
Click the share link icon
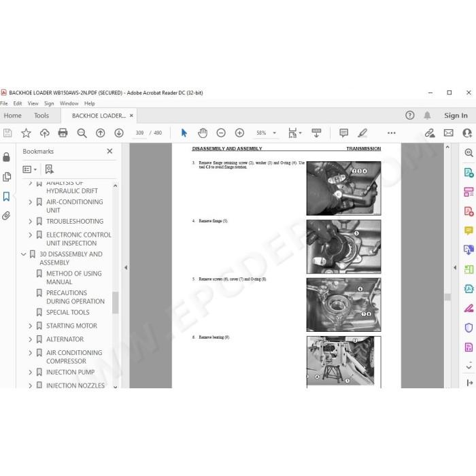(430, 133)
